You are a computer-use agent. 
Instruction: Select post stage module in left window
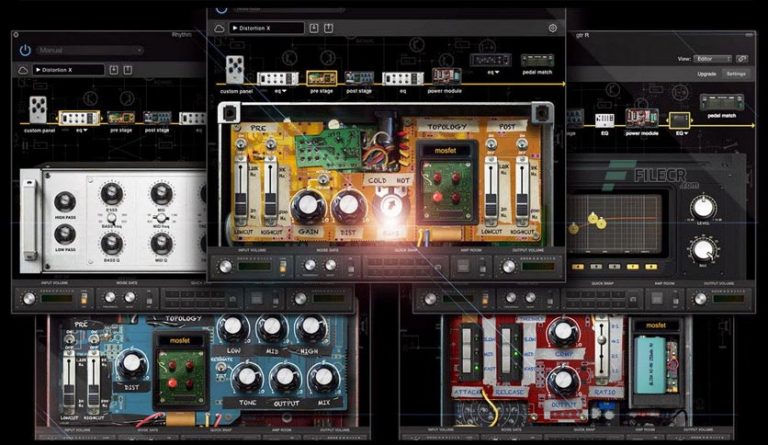click(x=157, y=118)
